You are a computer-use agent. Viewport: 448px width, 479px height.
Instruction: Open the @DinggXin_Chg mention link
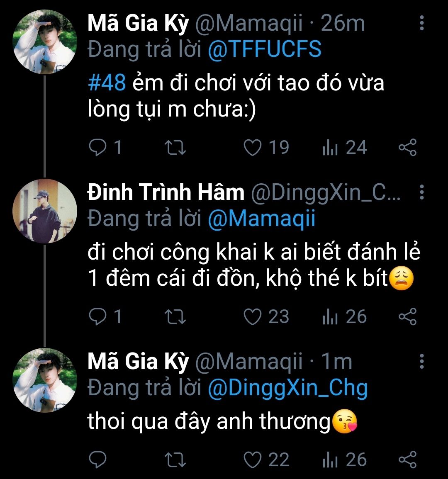287,388
